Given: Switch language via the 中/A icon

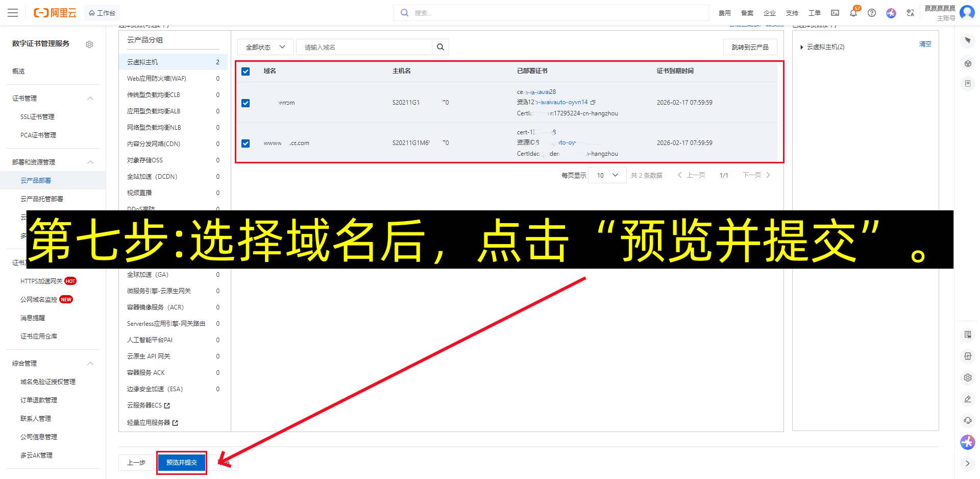Looking at the screenshot, I should [x=911, y=13].
